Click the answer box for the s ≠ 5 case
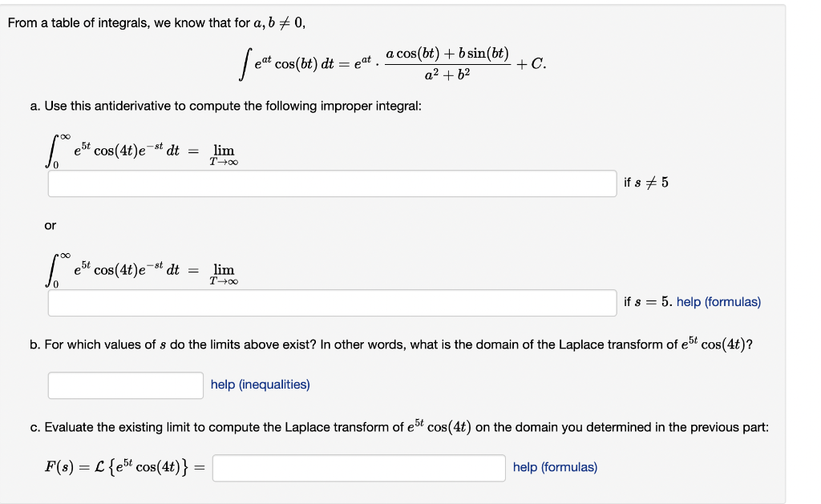 [x=331, y=183]
